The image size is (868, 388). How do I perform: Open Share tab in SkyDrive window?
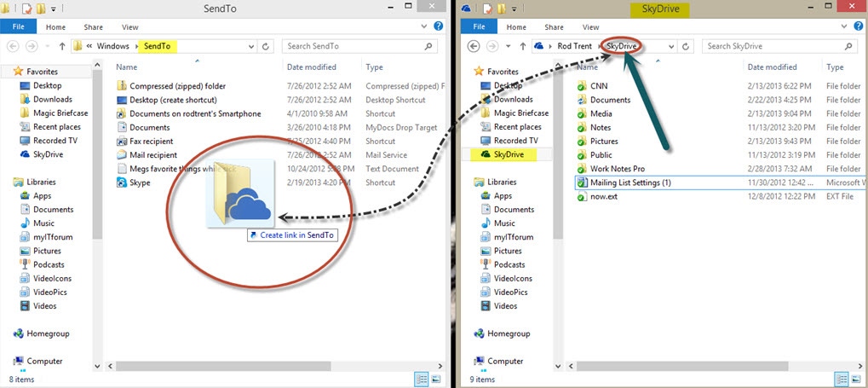555,27
